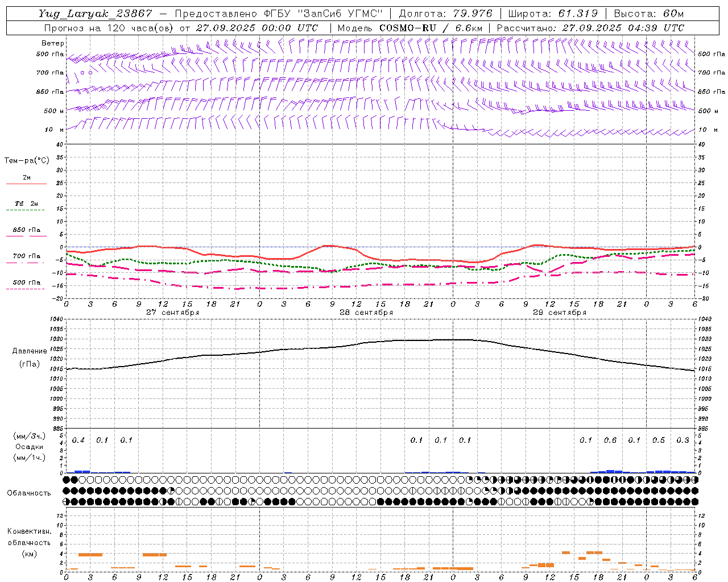Click the line sample under temperature legend 700 гПа

pos(25,263)
